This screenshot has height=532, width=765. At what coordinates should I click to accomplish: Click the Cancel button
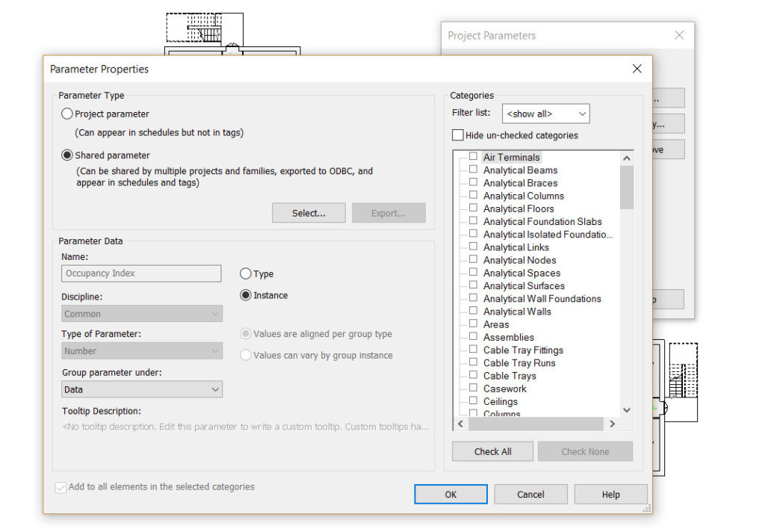pos(531,495)
